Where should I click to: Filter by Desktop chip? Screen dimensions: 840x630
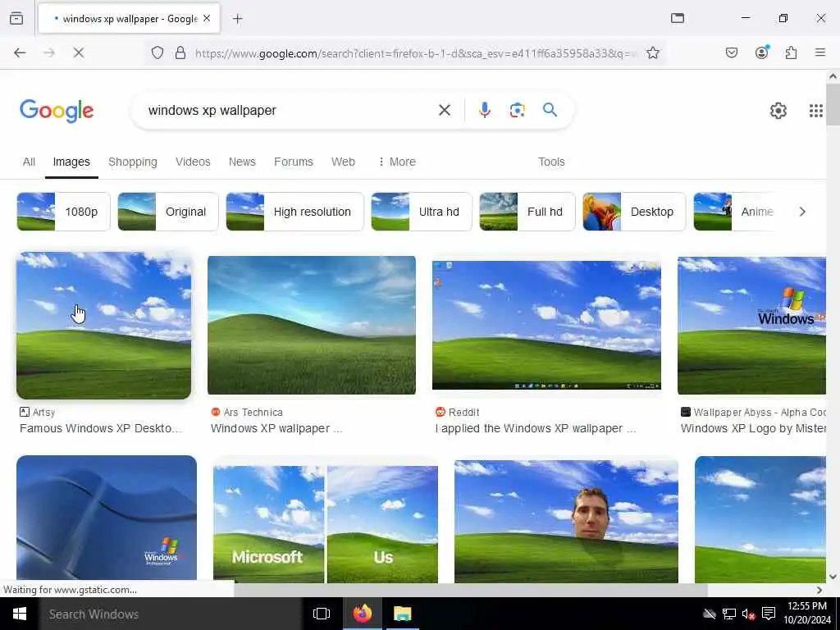634,212
